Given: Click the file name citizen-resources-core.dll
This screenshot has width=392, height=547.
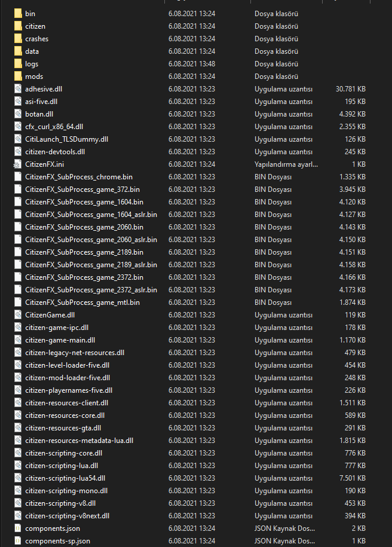Looking at the screenshot, I should (x=65, y=415).
